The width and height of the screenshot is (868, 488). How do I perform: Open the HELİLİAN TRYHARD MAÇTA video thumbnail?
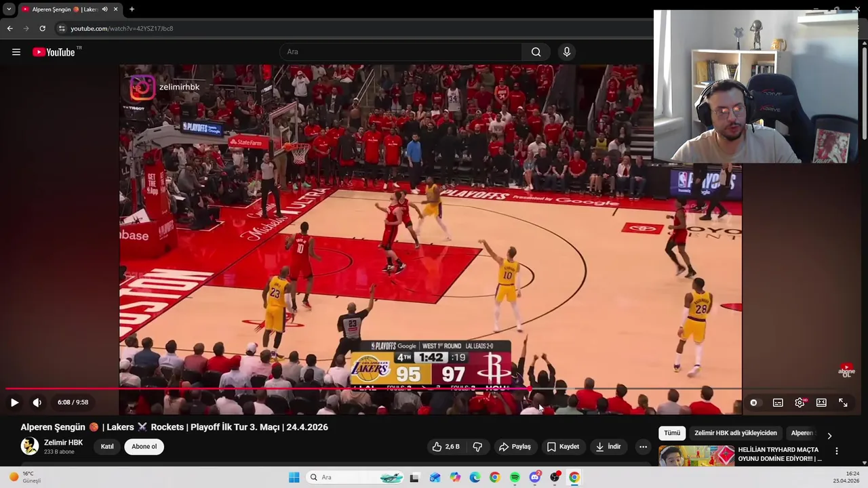click(696, 455)
